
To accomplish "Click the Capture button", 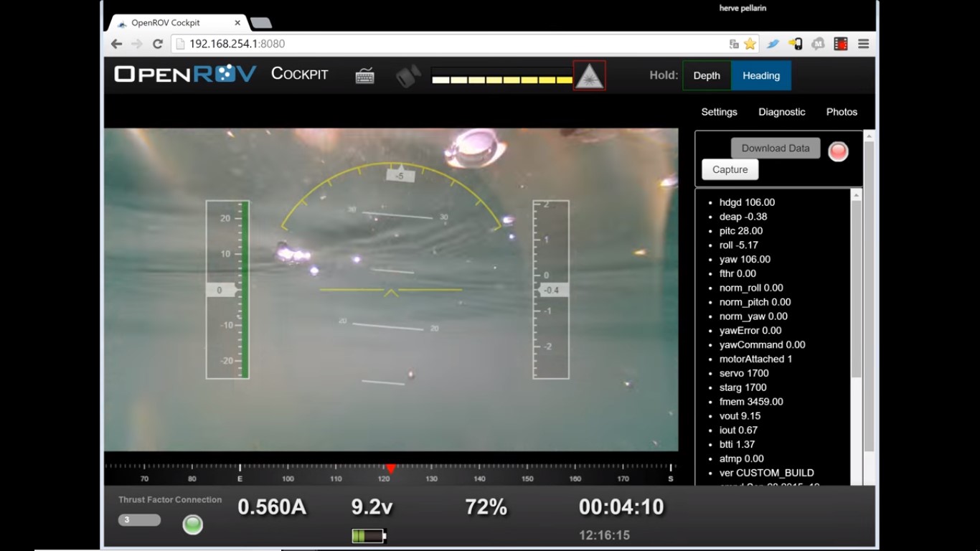I will 730,169.
